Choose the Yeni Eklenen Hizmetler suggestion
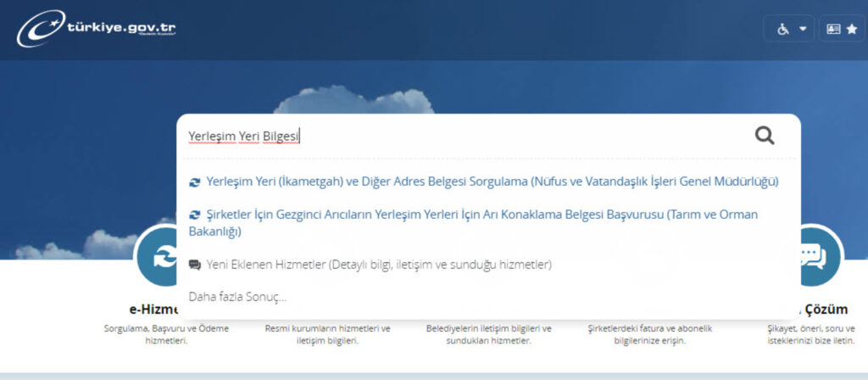The height and width of the screenshot is (380, 868). click(378, 265)
